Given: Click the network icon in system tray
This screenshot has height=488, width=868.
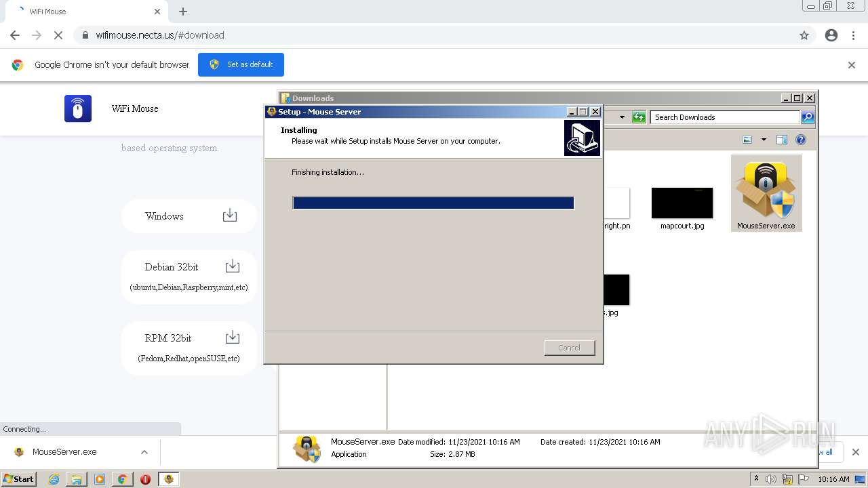Looking at the screenshot, I should 787,479.
